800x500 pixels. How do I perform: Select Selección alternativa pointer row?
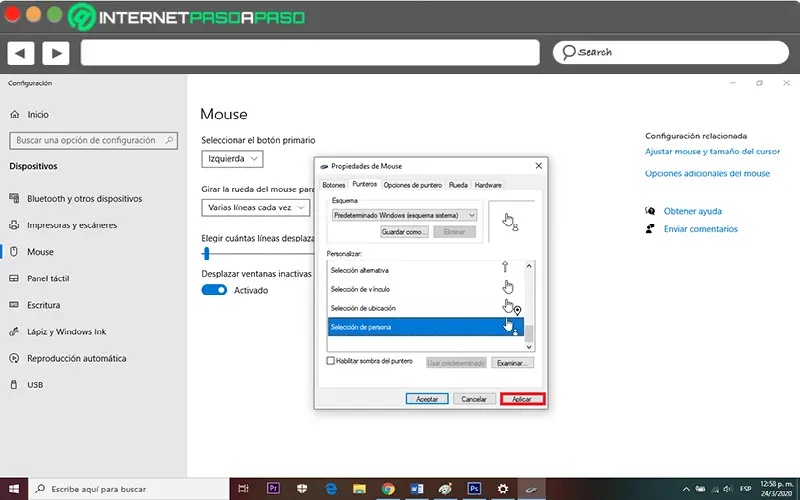click(x=426, y=270)
